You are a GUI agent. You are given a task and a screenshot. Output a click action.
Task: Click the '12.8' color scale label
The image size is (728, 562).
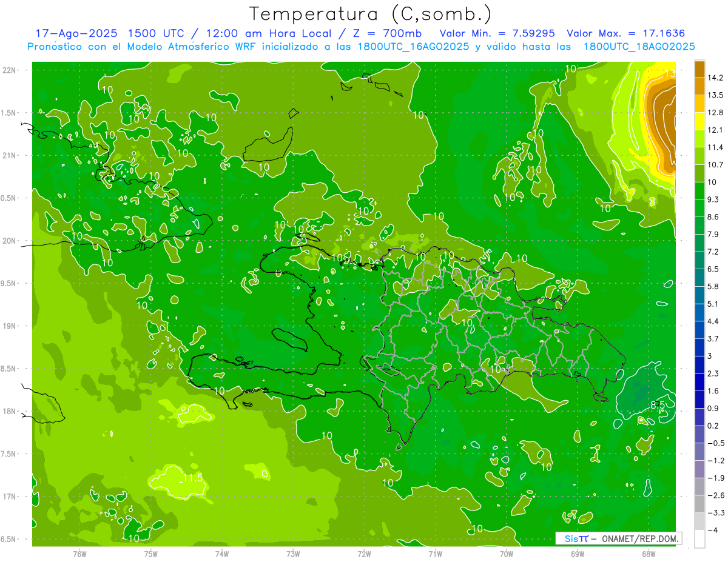(716, 113)
